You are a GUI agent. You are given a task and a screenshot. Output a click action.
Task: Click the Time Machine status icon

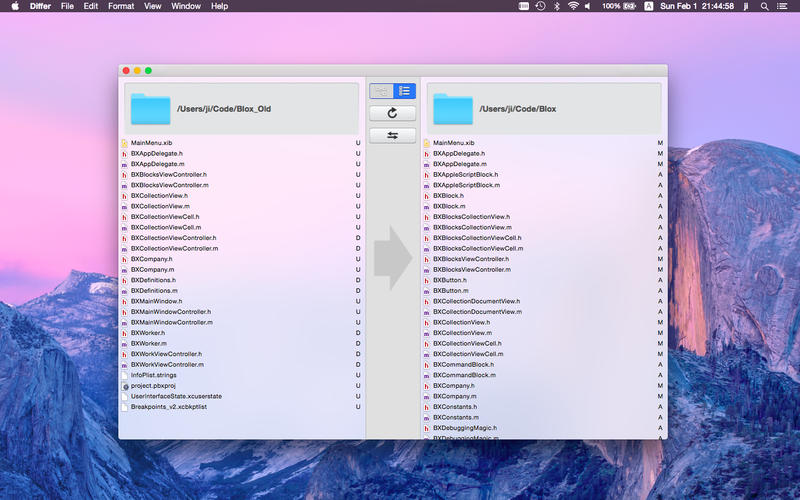point(540,6)
